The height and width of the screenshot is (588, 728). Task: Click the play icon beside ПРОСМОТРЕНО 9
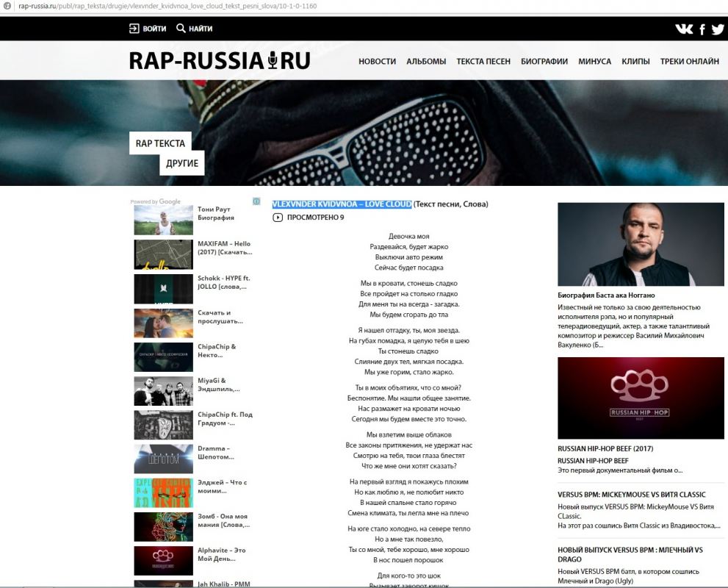278,218
